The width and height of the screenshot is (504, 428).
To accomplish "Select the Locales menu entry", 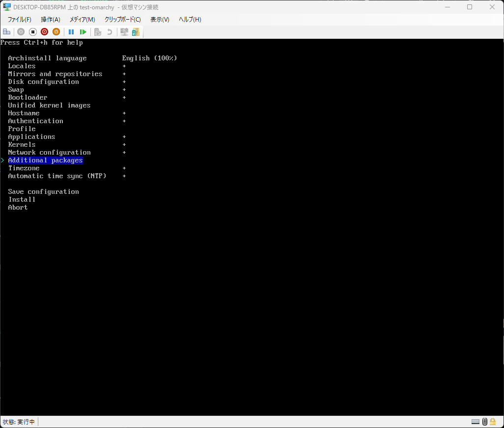I will [x=22, y=66].
